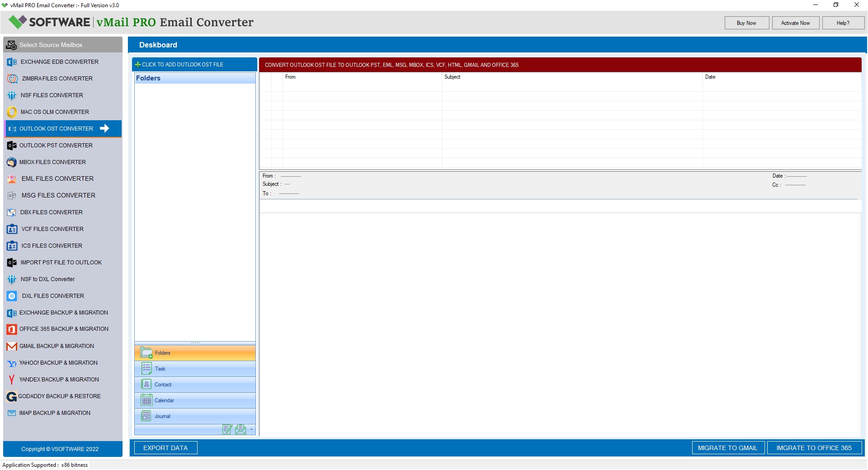Open Import PST File to Outlook
Image resolution: width=868 pixels, height=470 pixels.
coord(63,263)
